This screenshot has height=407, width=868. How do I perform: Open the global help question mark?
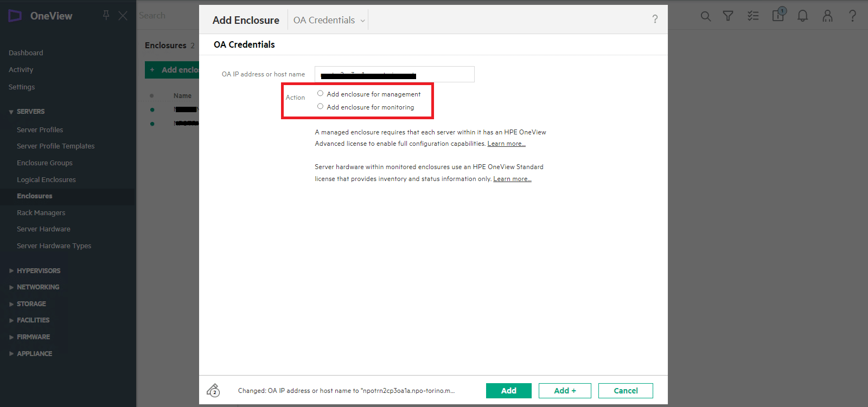pyautogui.click(x=852, y=16)
